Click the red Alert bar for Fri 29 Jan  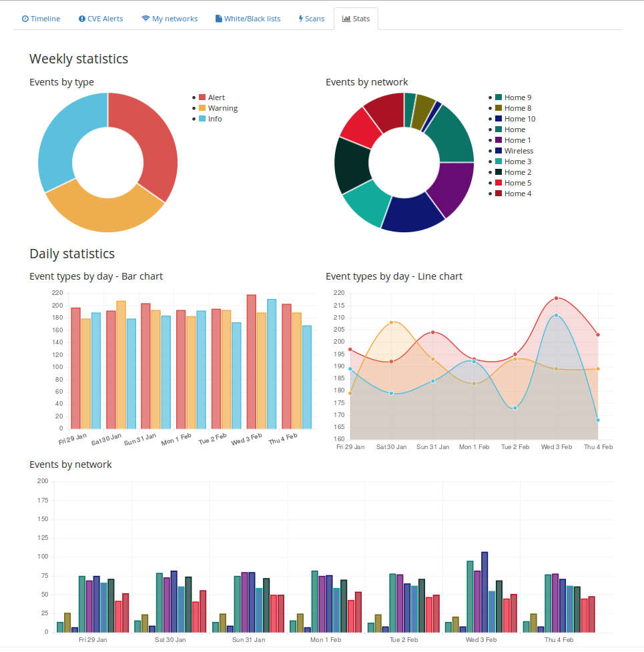(75, 368)
